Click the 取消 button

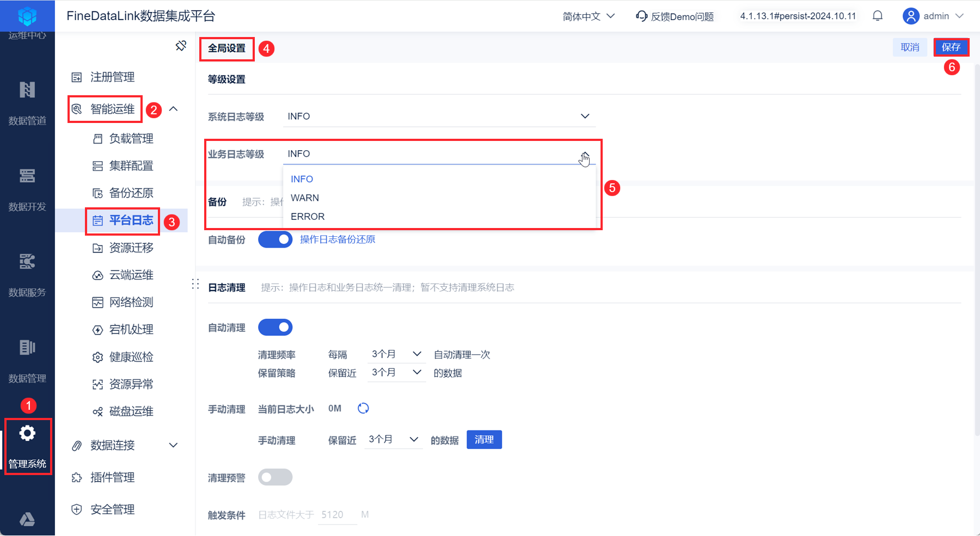click(910, 47)
